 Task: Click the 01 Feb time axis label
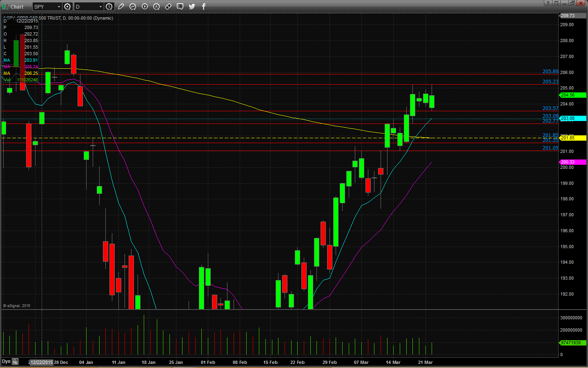208,362
